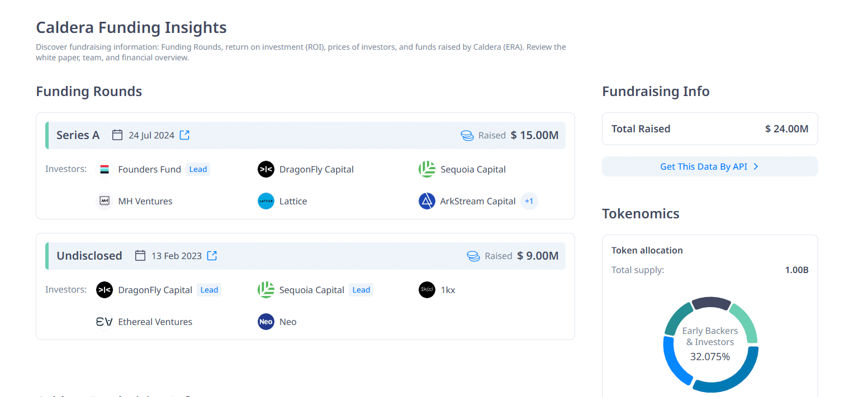Click the Caldera Funding Insights heading
The height and width of the screenshot is (397, 868).
[131, 27]
